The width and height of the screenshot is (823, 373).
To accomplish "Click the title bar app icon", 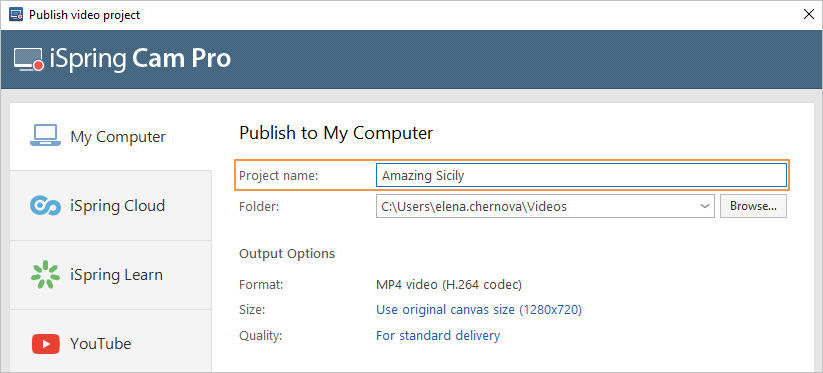I will click(x=16, y=15).
